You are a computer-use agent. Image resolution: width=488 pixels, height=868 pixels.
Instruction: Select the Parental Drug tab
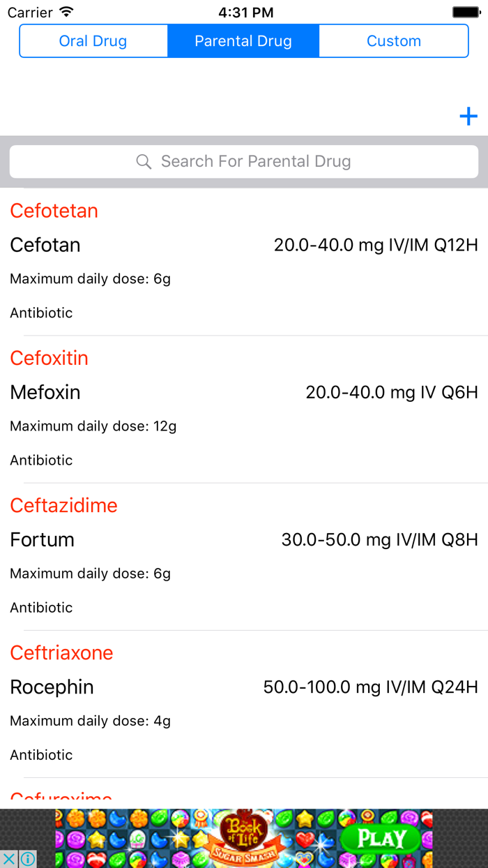[x=243, y=40]
